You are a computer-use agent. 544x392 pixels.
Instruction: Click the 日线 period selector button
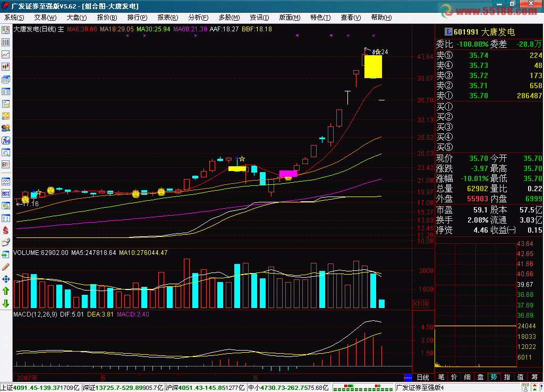[423, 378]
